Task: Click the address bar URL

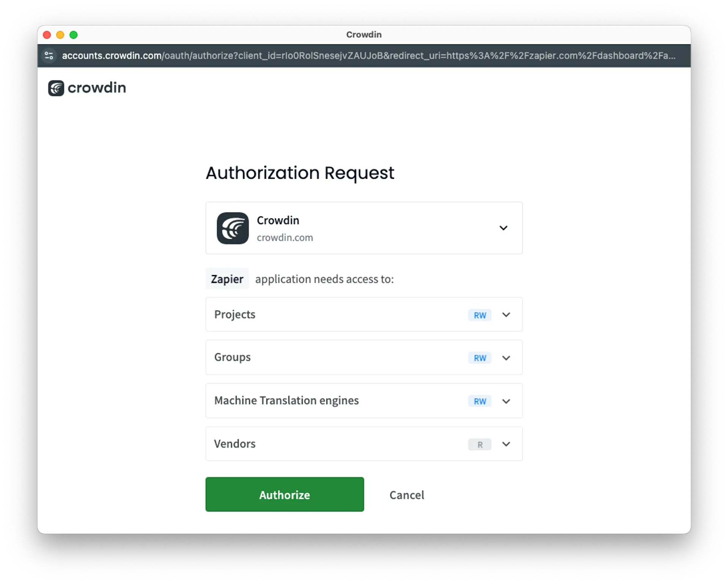Action: click(x=368, y=56)
